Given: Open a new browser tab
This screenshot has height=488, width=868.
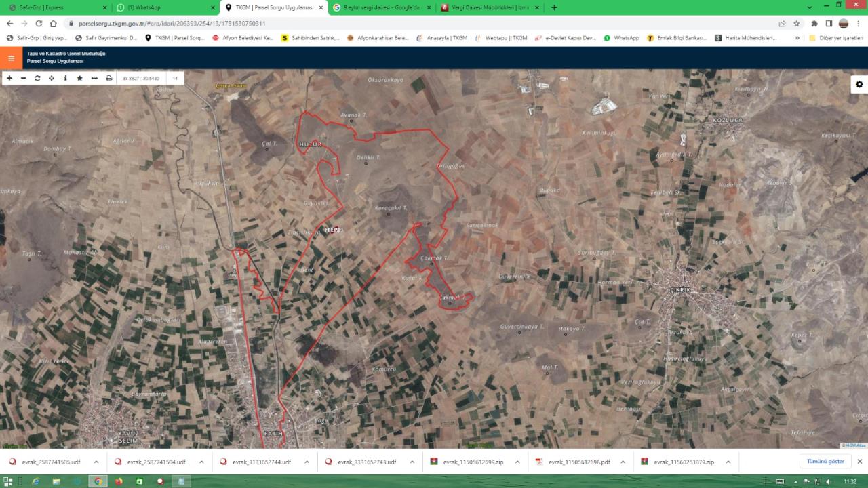Looking at the screenshot, I should click(554, 7).
